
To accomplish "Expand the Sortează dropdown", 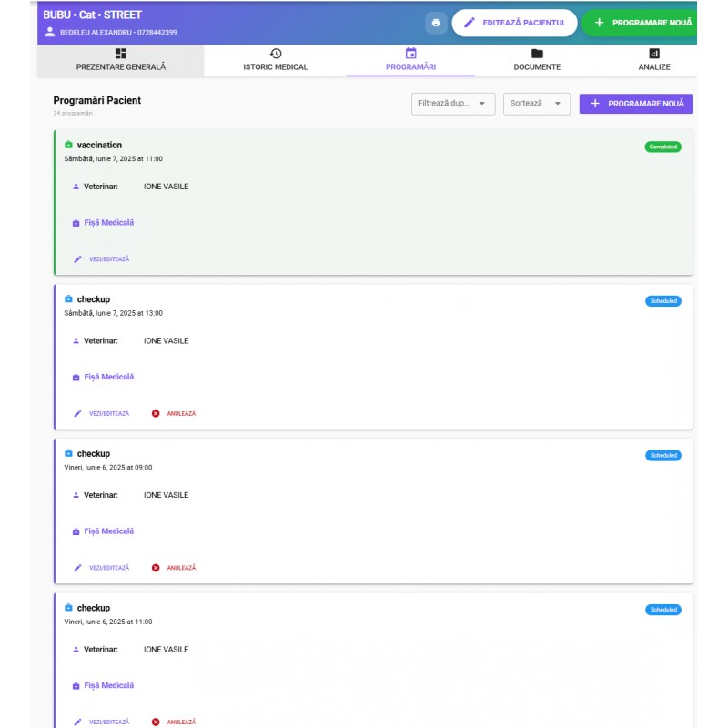I will [x=536, y=104].
